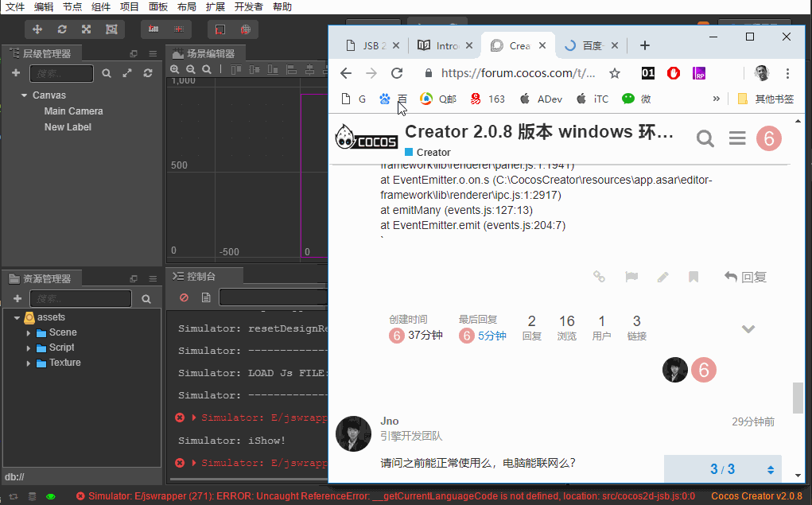This screenshot has height=505, width=812.
Task: Click assets search input field
Action: coord(81,299)
